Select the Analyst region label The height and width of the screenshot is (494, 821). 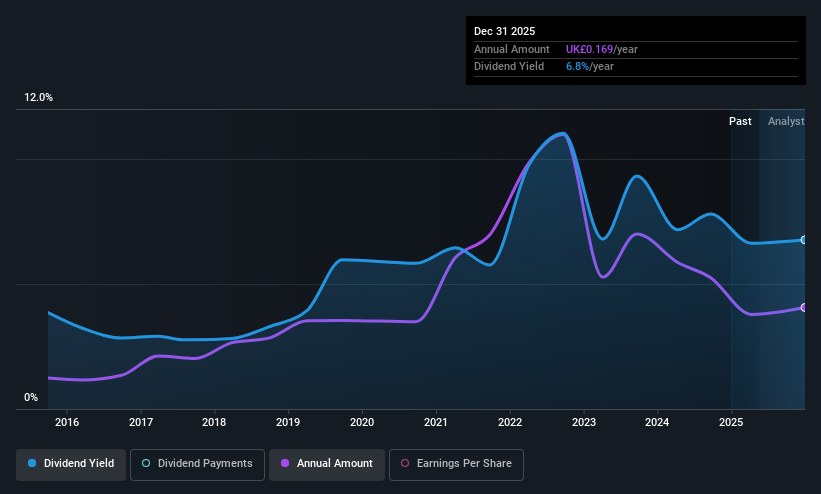pyautogui.click(x=786, y=121)
